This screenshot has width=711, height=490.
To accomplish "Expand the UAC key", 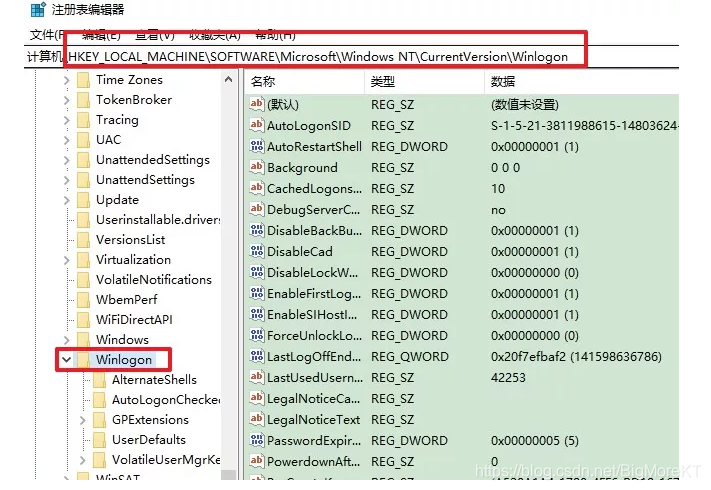I will coord(67,140).
